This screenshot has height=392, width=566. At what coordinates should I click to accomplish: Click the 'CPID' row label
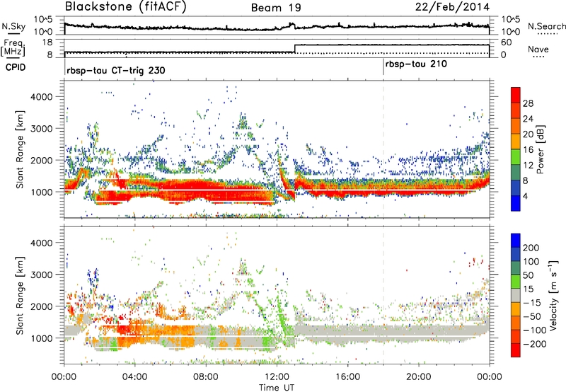(16, 67)
